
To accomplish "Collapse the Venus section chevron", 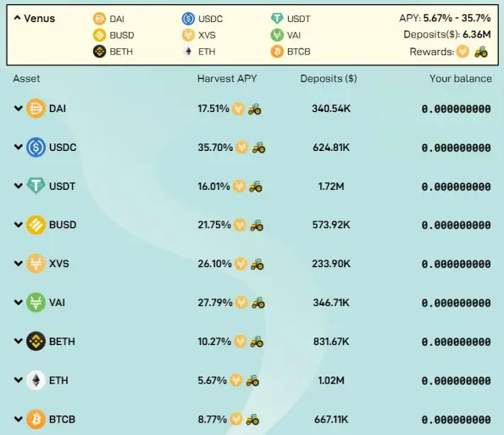I will click(17, 18).
